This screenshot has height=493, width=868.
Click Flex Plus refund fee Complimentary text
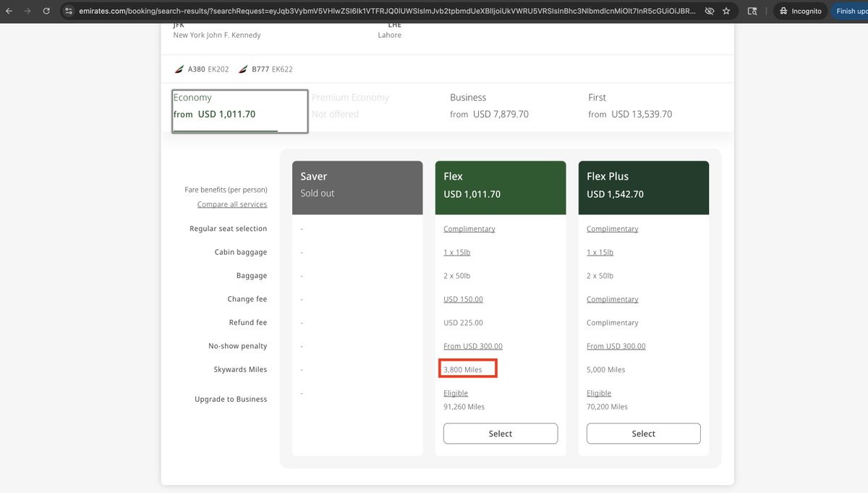(x=613, y=323)
